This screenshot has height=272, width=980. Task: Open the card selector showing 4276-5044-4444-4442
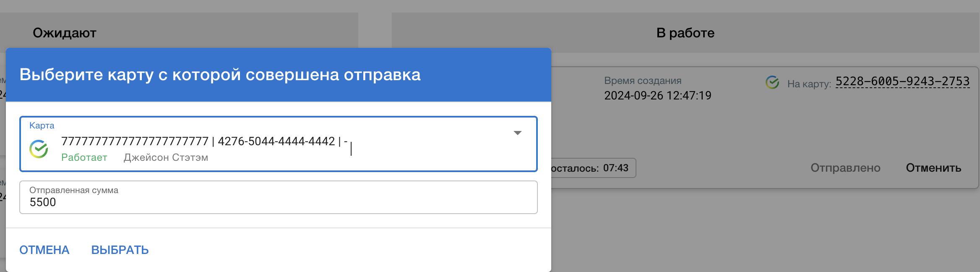point(277,142)
